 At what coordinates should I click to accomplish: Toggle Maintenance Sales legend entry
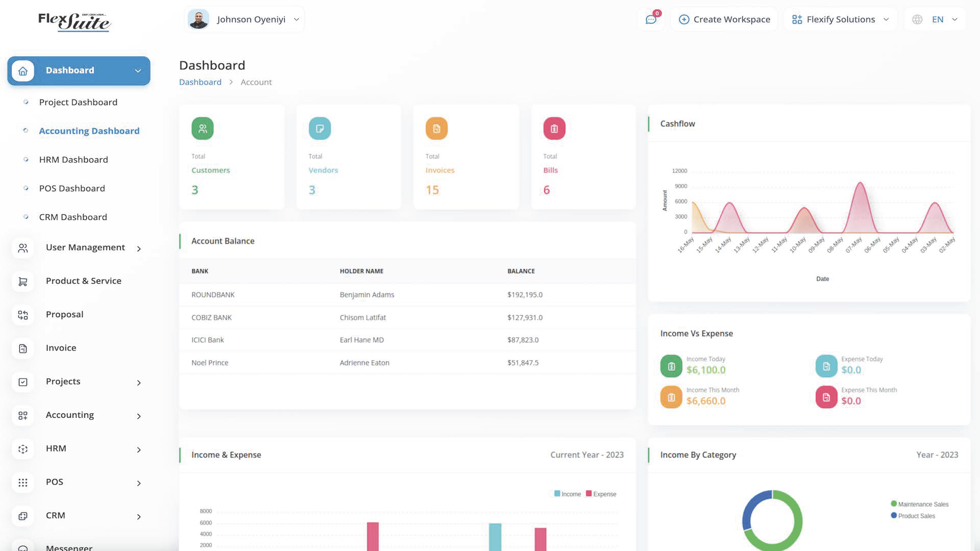point(920,504)
